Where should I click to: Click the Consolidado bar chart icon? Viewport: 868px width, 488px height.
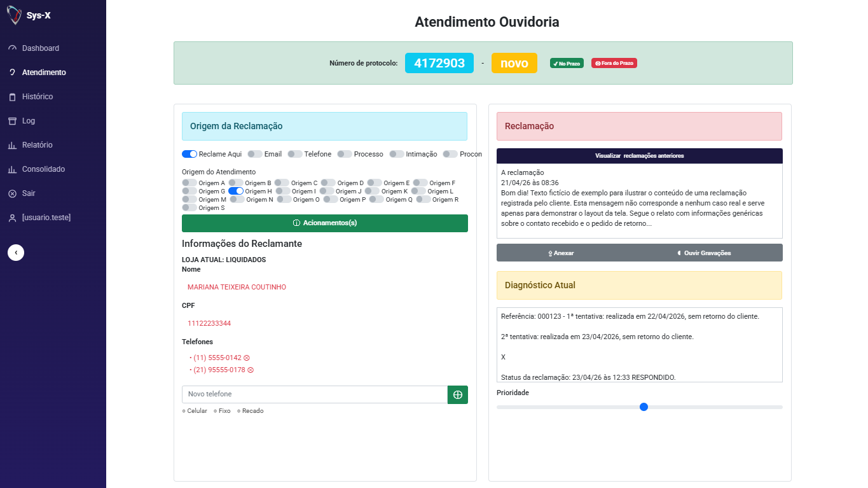[12, 169]
